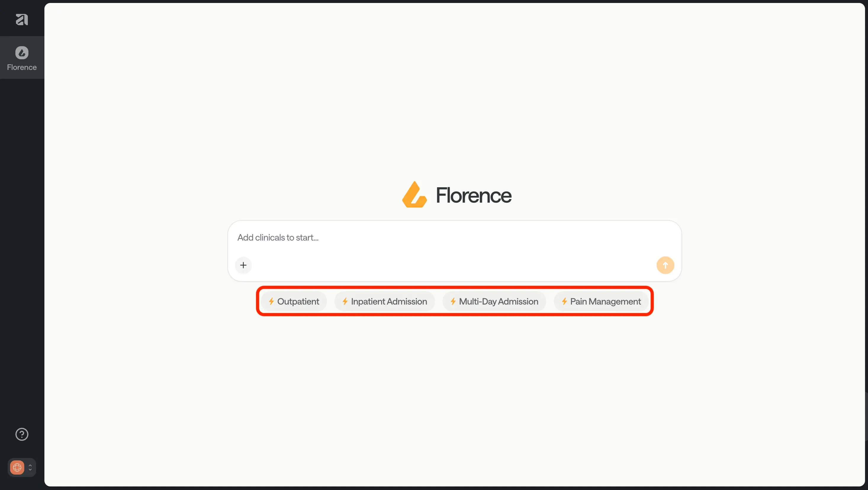Click the Florence label in the sidebar
The width and height of the screenshot is (868, 490).
[22, 68]
